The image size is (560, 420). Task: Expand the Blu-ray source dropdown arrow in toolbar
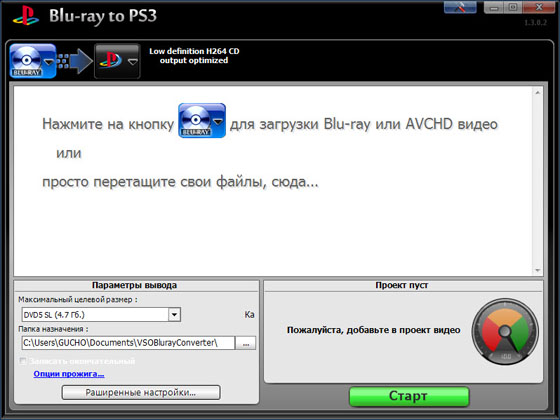pyautogui.click(x=49, y=62)
